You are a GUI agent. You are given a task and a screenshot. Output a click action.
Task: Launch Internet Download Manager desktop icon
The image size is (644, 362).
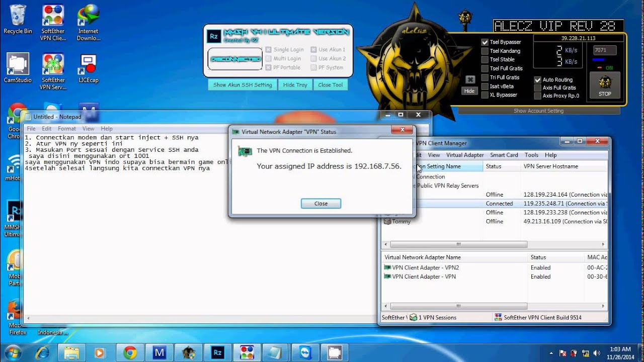click(x=88, y=23)
